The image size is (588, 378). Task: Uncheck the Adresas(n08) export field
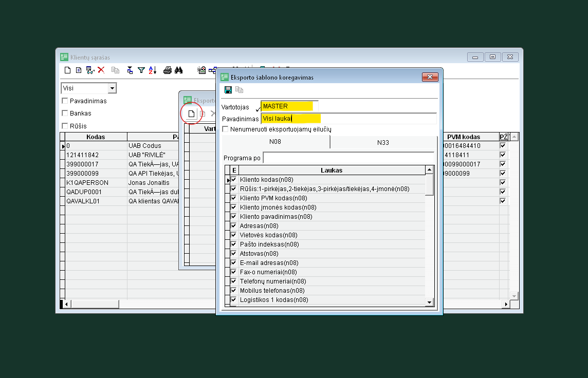pos(234,225)
